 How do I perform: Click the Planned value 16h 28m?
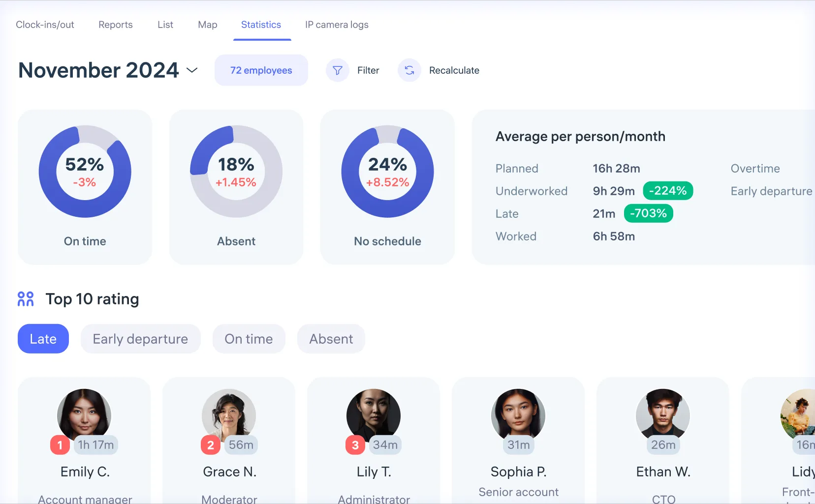616,169
